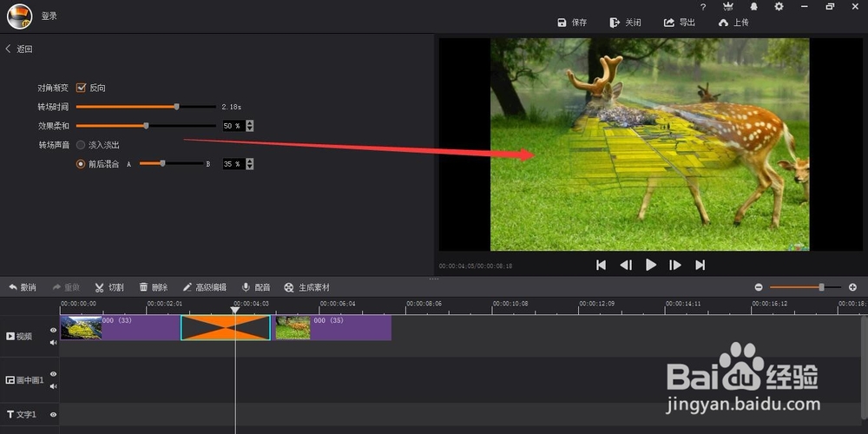The width and height of the screenshot is (868, 434).
Task: Click the 转场时间 transition duration slider
Action: [x=146, y=106]
